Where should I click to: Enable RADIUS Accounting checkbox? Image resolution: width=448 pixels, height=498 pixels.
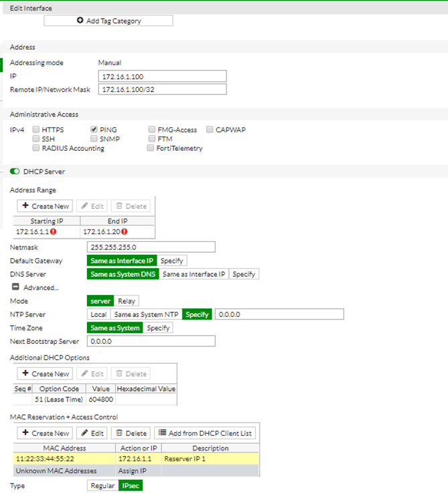pyautogui.click(x=36, y=147)
